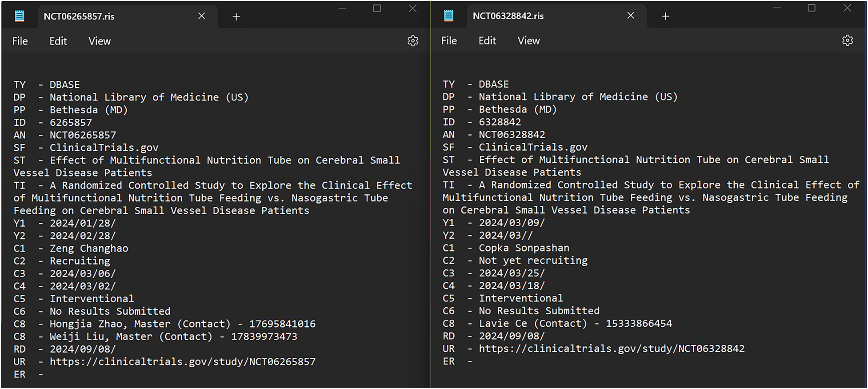Click the 'Lavie Ce (Contact)' line
The width and height of the screenshot is (868, 389).
click(x=557, y=324)
